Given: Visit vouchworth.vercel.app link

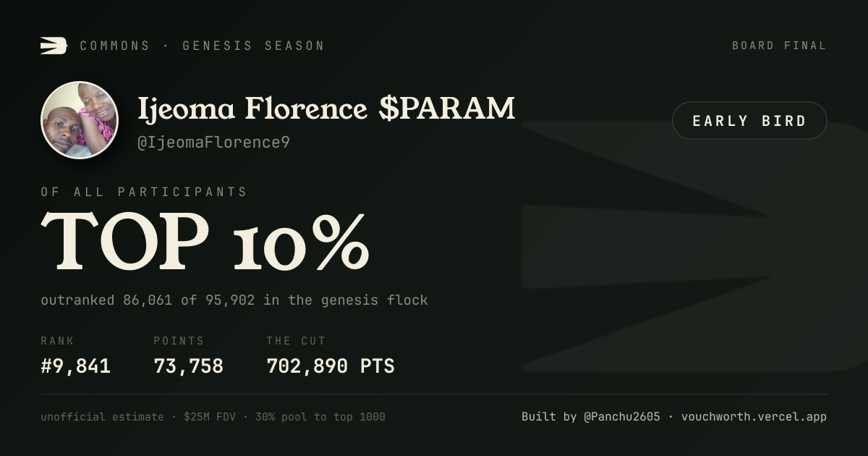Looking at the screenshot, I should coord(754,417).
